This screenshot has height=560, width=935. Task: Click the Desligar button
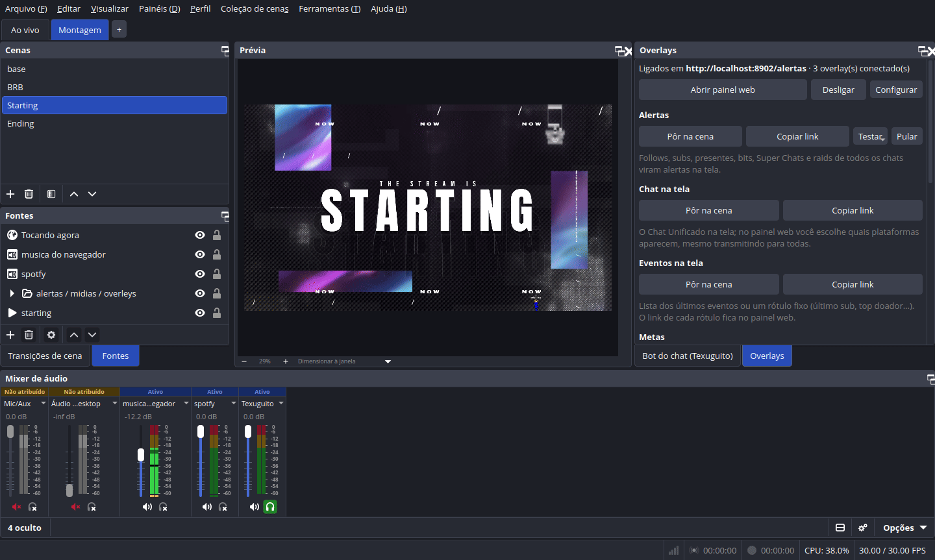point(838,90)
